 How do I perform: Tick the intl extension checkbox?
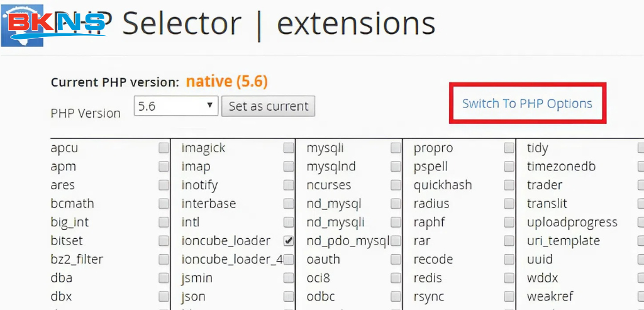point(289,222)
